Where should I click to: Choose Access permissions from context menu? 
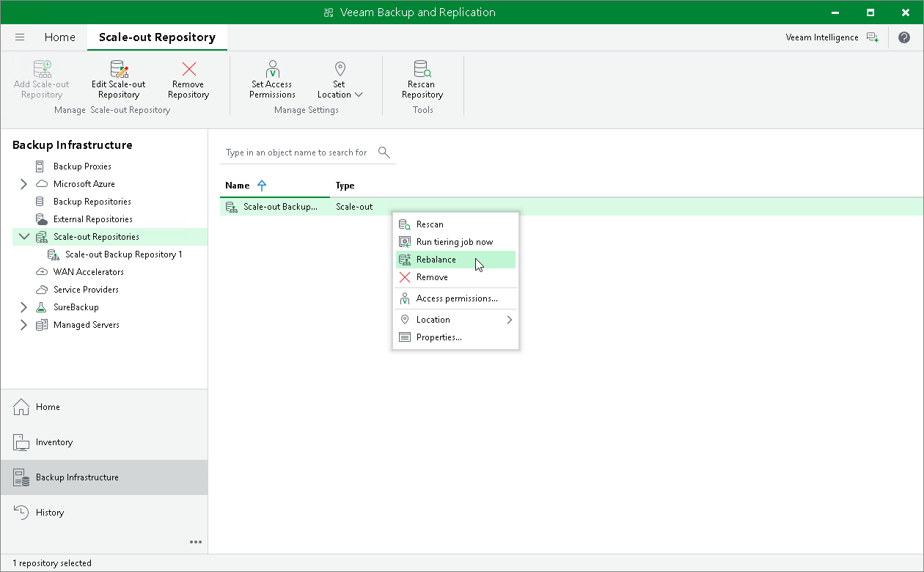point(455,298)
